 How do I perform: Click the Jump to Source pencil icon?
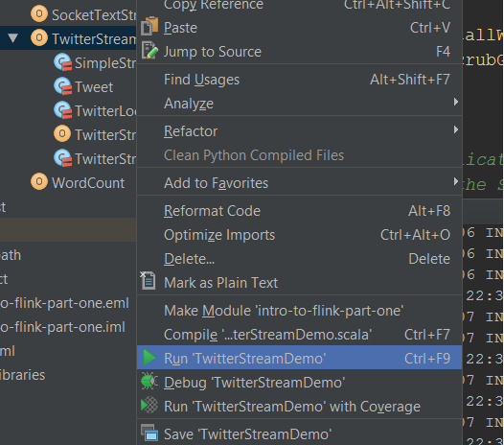click(149, 51)
